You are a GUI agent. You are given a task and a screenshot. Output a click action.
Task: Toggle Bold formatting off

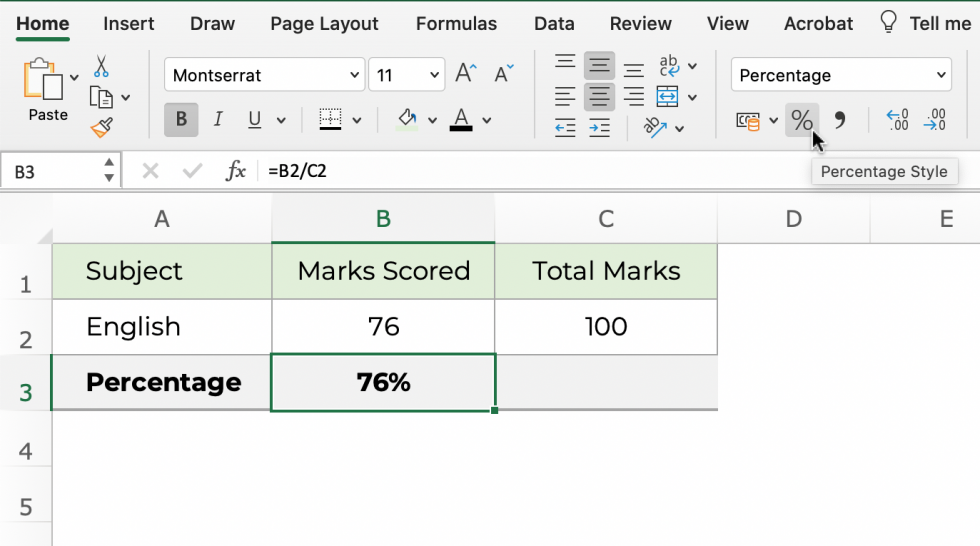pyautogui.click(x=181, y=120)
